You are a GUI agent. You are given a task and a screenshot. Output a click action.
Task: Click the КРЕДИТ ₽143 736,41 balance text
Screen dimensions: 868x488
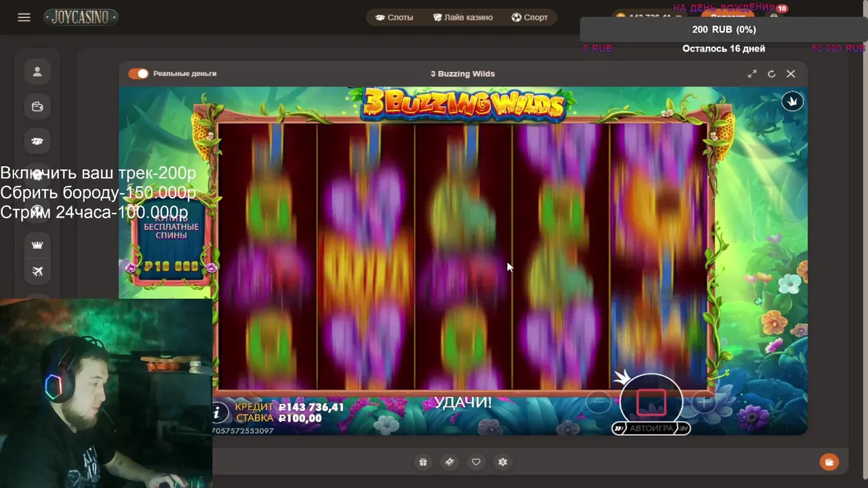point(290,407)
